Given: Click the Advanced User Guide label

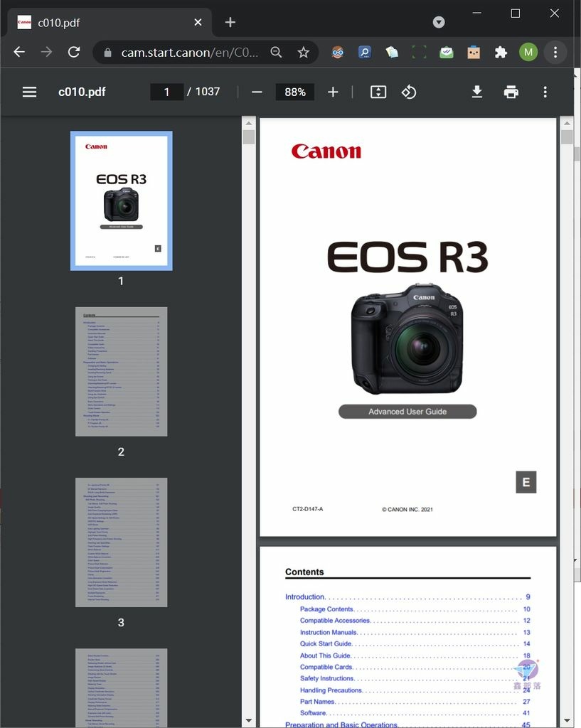Looking at the screenshot, I should pos(407,412).
